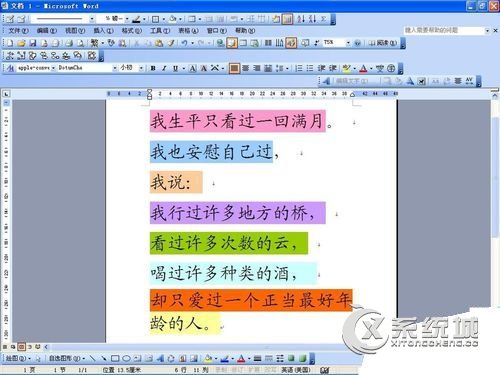This screenshot has width=500, height=375.
Task: Click the Decrease Indent icon
Action: pos(321,68)
